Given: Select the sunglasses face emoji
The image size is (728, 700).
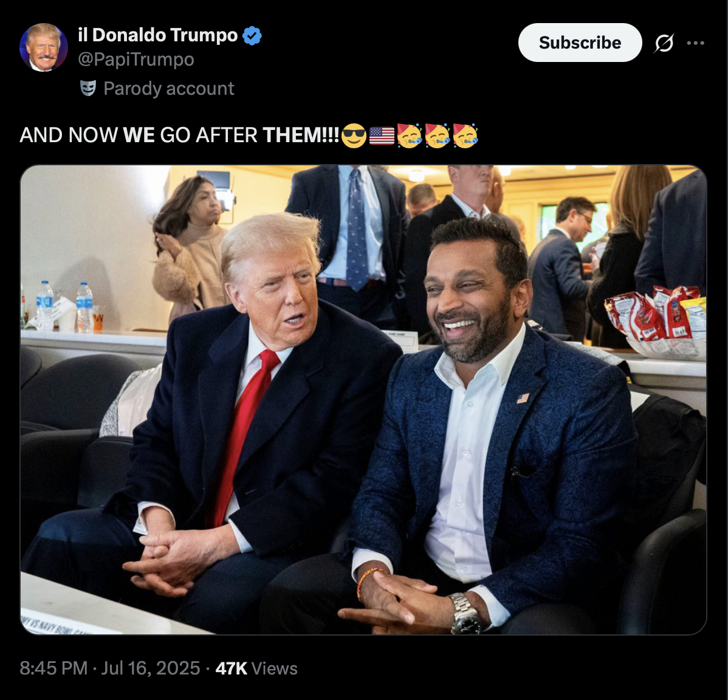Looking at the screenshot, I should 354,136.
